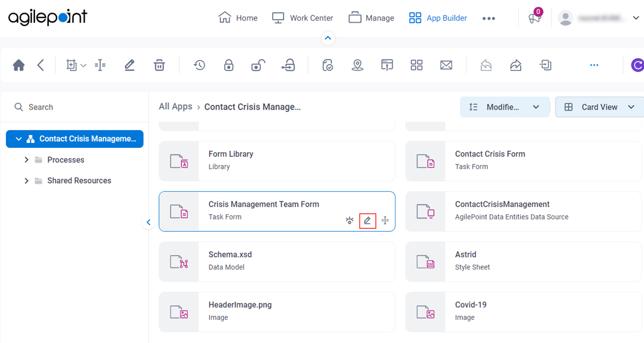The width and height of the screenshot is (644, 343).
Task: Expand the Processes folder chevron
Action: 27,160
